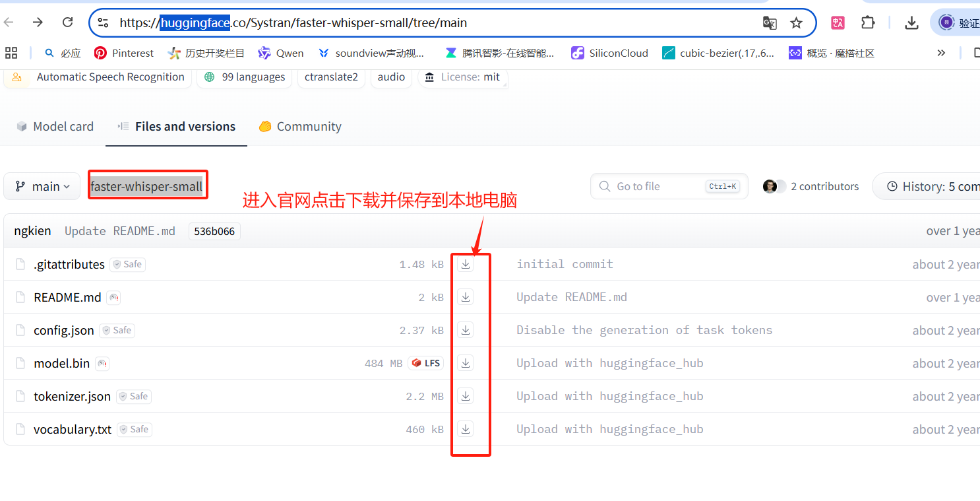
Task: Click the ngkien author link
Action: (32, 231)
